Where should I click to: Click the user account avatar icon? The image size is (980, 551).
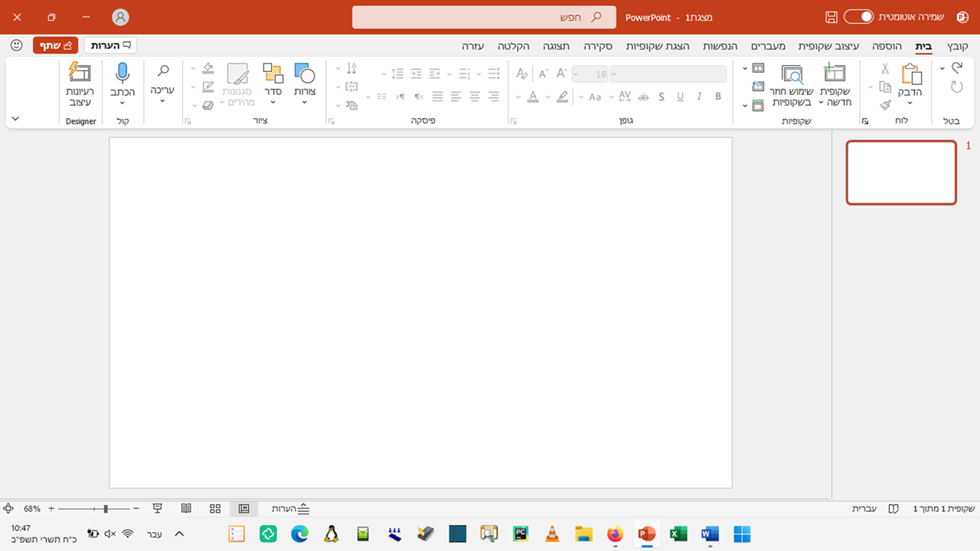[120, 17]
